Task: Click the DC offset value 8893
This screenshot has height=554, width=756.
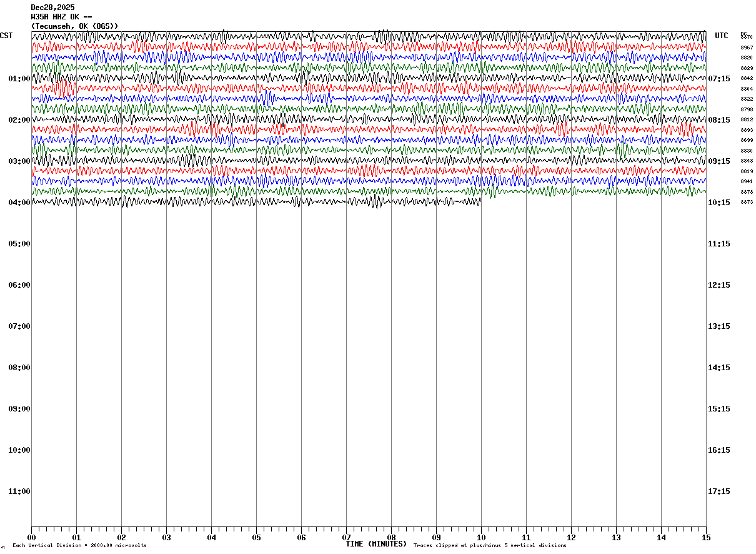Action: point(747,130)
